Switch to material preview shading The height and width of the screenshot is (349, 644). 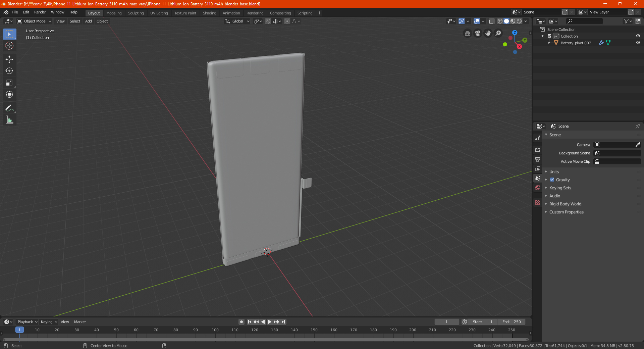513,21
